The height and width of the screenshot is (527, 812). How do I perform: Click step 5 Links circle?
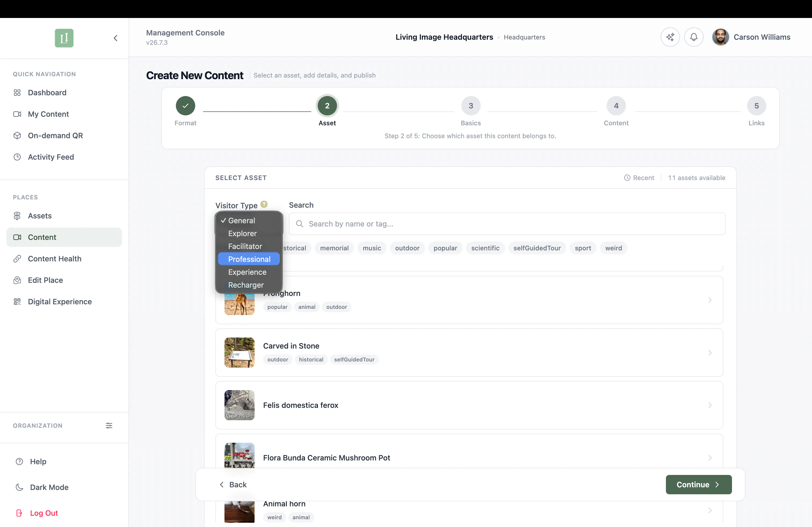(x=756, y=106)
